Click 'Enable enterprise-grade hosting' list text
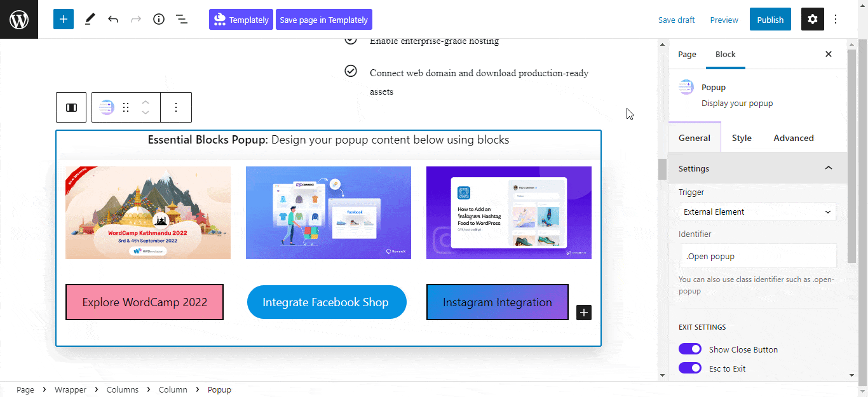The image size is (868, 397). click(434, 41)
